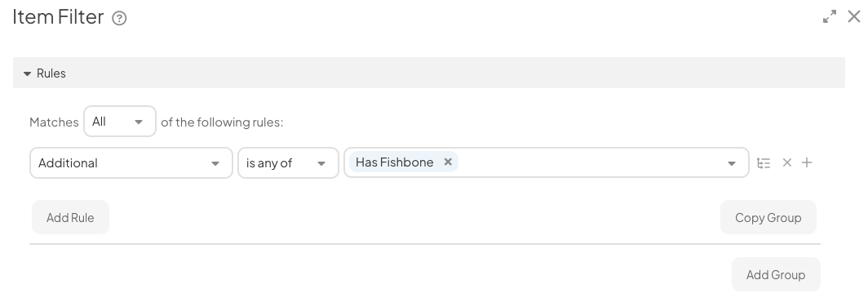Click the caret beside 'is any of'

tap(321, 163)
